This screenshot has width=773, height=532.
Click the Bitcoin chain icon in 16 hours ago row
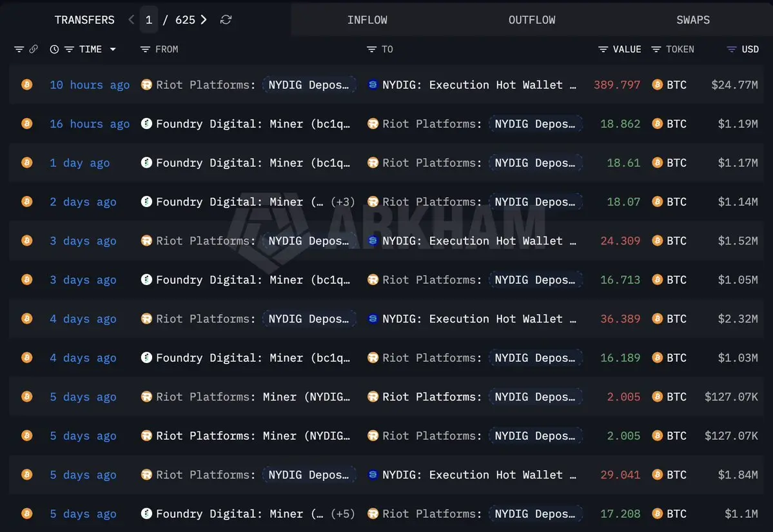26,123
